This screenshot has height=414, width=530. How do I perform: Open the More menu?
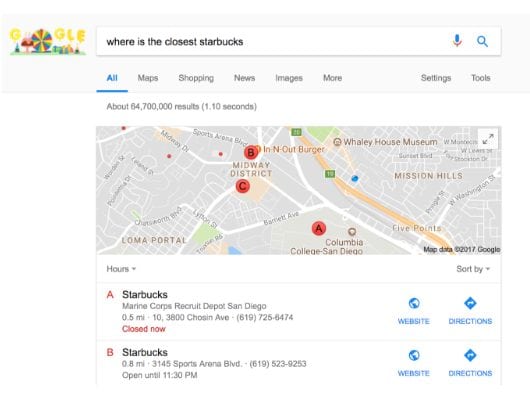333,78
